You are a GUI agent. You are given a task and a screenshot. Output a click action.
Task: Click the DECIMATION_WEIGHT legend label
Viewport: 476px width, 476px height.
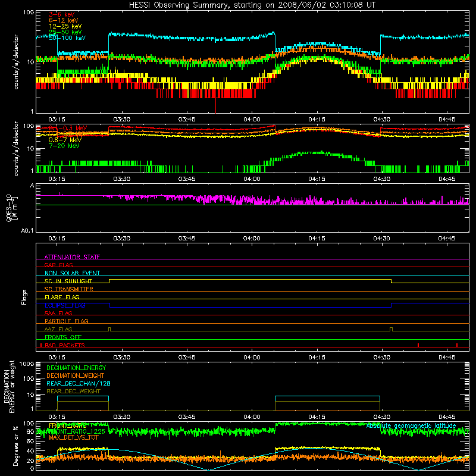tap(76, 376)
